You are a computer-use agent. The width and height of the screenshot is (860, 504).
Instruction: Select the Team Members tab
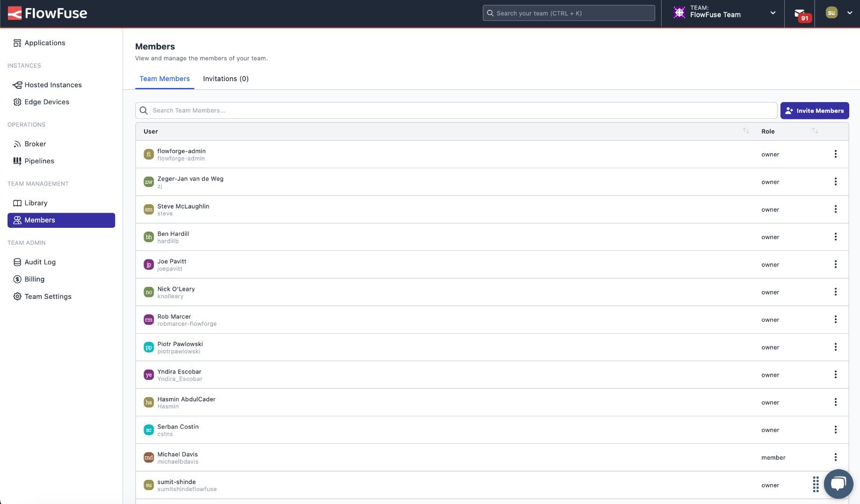(164, 78)
